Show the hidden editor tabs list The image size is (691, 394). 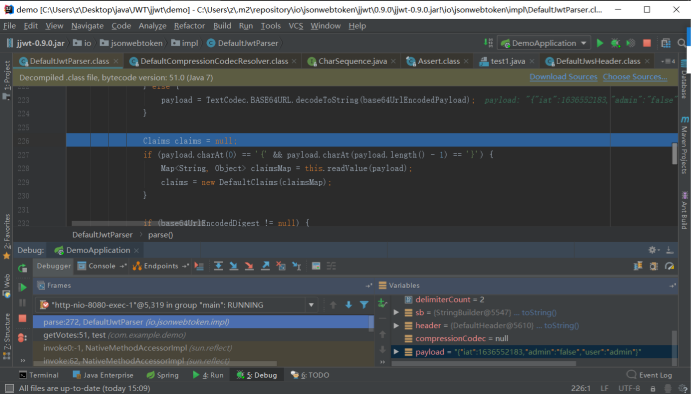[x=668, y=61]
